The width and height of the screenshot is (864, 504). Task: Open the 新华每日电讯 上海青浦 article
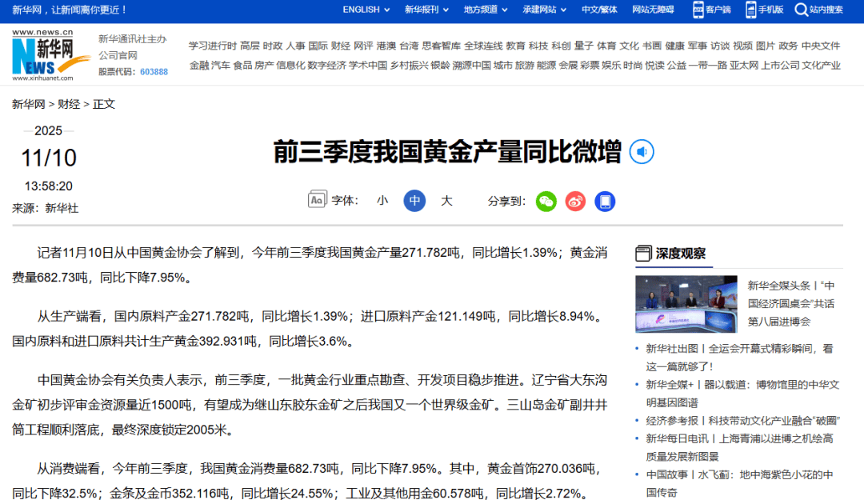click(739, 447)
